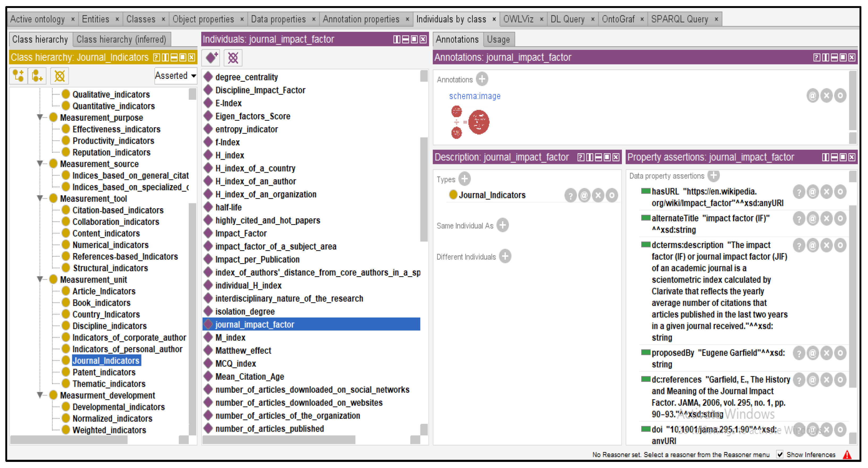The image size is (868, 468).
Task: Click the schema:image annotation link
Action: tap(474, 96)
